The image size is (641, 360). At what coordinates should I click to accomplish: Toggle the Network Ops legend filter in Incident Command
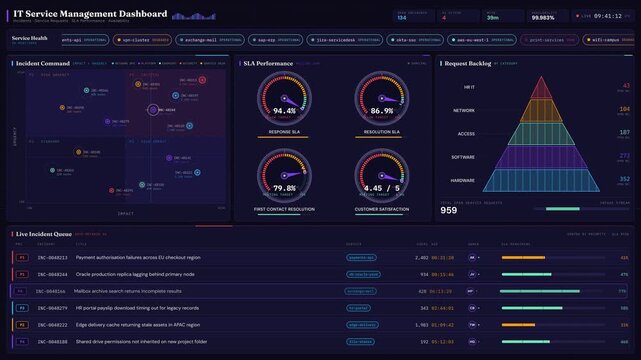tap(123, 64)
